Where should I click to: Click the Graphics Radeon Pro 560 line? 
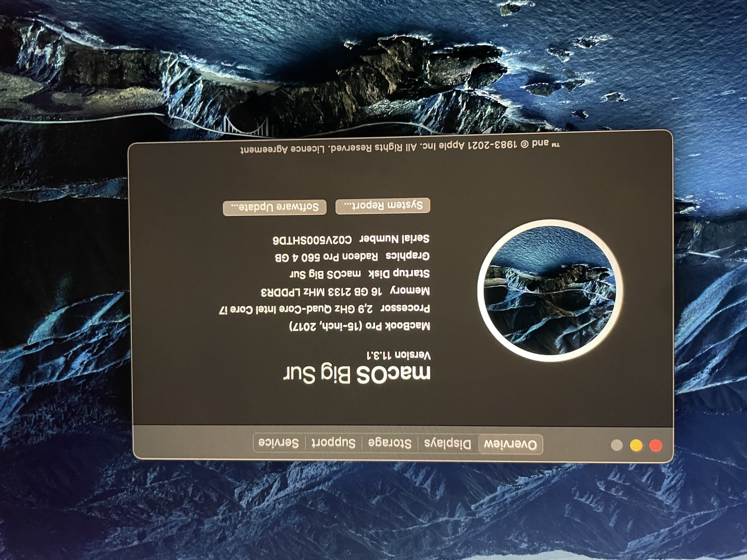(352, 256)
